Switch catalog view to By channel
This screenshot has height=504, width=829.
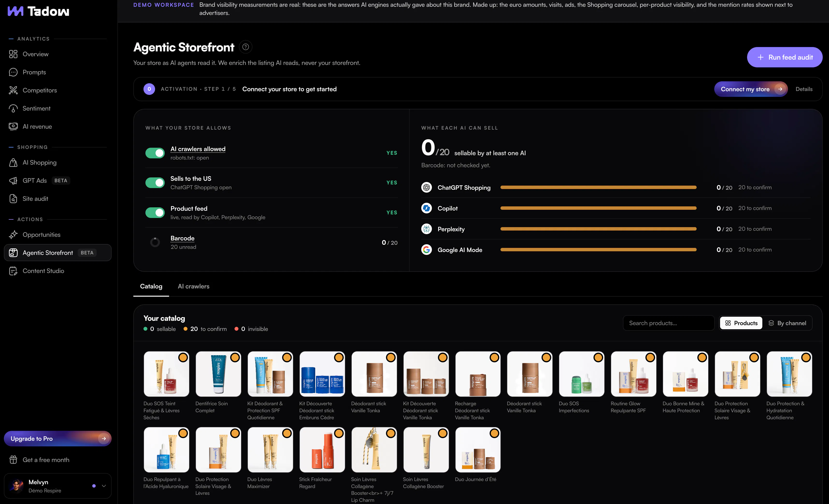tap(787, 323)
